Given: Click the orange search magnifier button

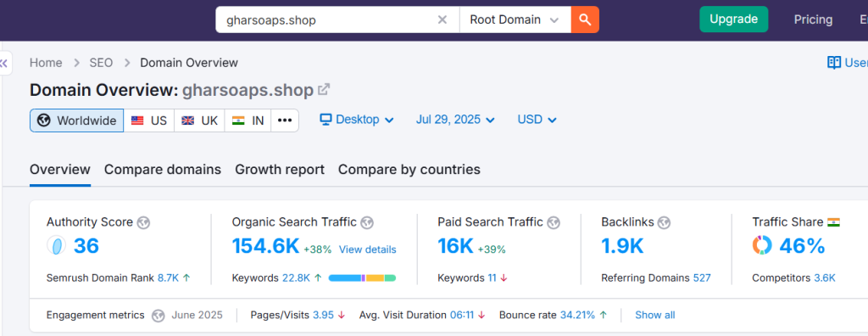Looking at the screenshot, I should click(585, 20).
